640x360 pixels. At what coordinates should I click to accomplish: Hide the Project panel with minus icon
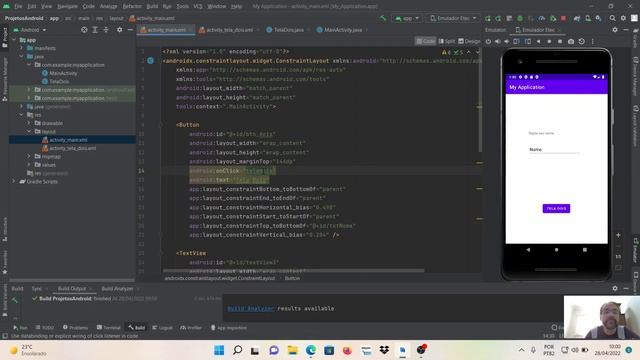pyautogui.click(x=130, y=30)
